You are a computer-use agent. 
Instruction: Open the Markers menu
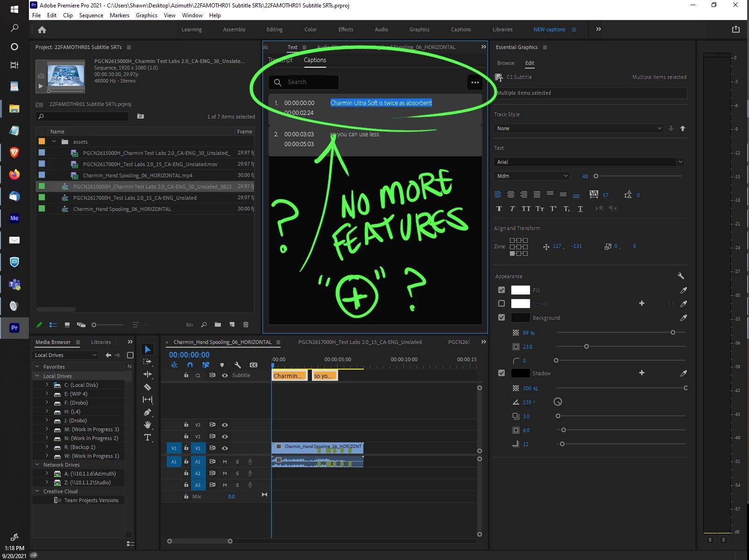pyautogui.click(x=120, y=15)
